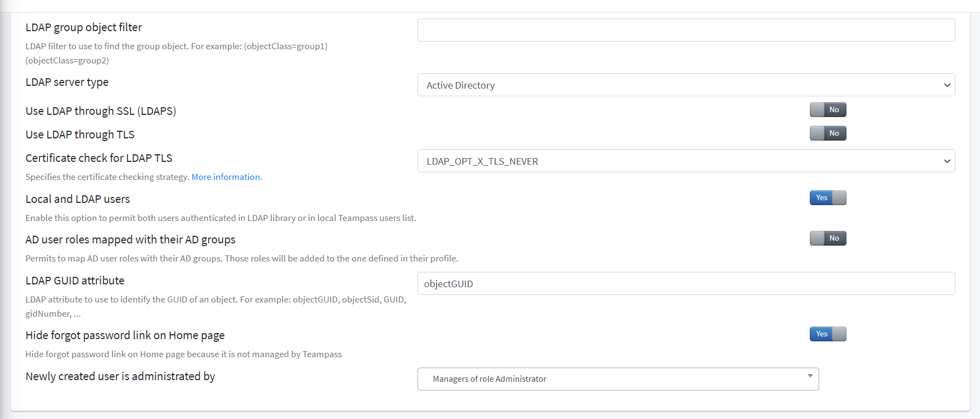
Task: Click the Certificate check for LDAP TLS label
Action: (x=98, y=158)
